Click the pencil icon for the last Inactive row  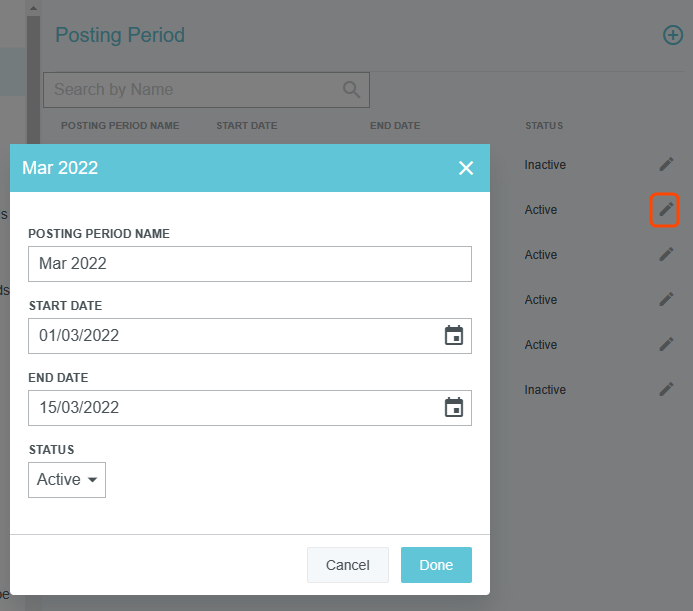(x=666, y=389)
